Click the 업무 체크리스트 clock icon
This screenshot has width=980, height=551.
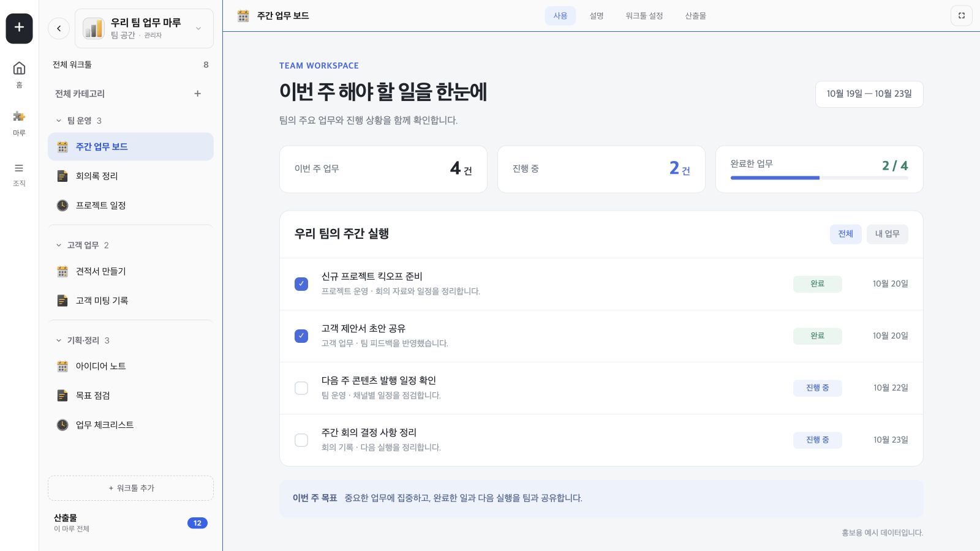coord(62,425)
